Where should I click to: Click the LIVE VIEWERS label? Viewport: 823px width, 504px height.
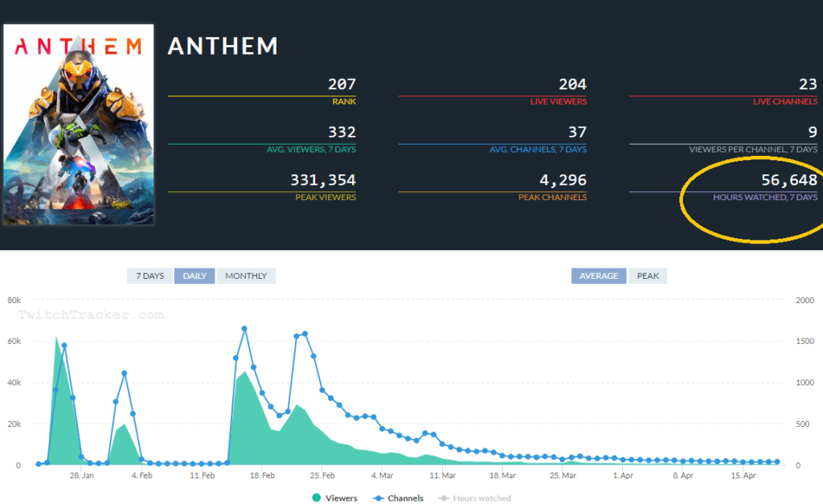(x=559, y=101)
